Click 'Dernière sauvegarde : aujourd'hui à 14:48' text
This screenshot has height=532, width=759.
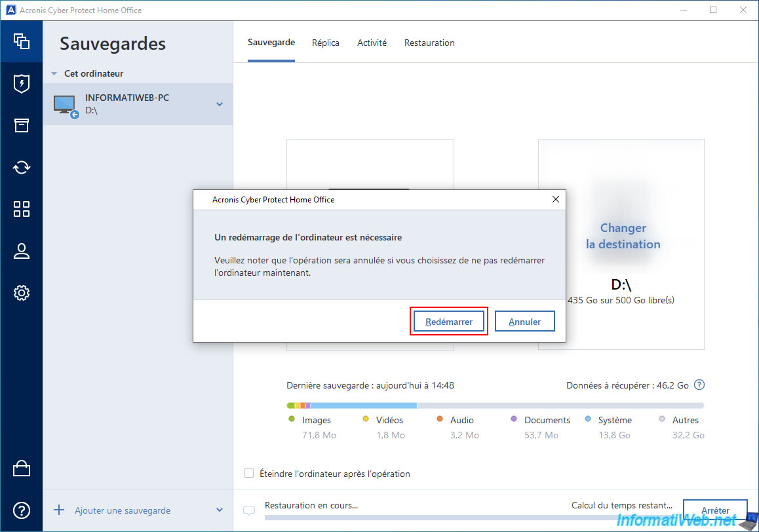[x=370, y=385]
